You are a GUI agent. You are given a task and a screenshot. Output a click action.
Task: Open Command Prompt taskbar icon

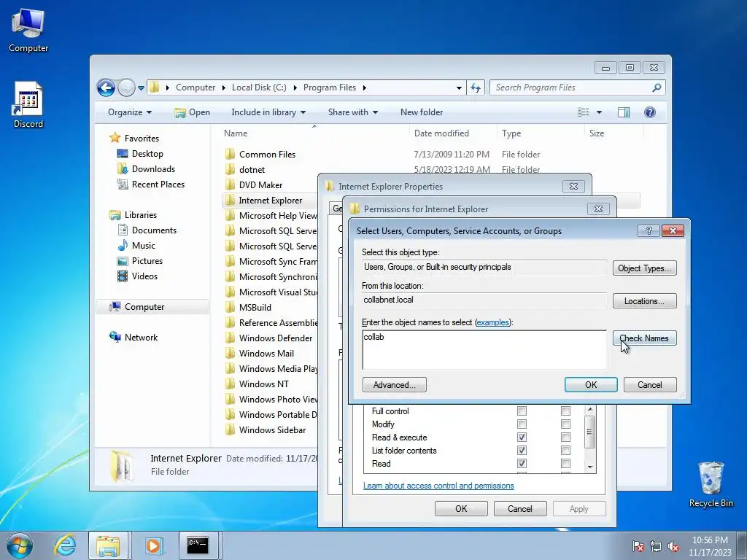coord(198,545)
